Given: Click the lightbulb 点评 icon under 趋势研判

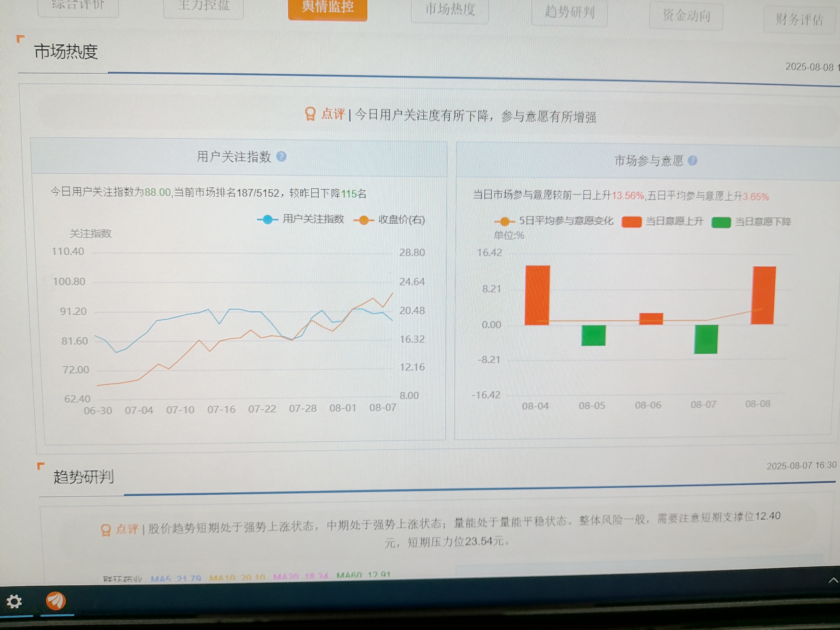Looking at the screenshot, I should coord(106,530).
